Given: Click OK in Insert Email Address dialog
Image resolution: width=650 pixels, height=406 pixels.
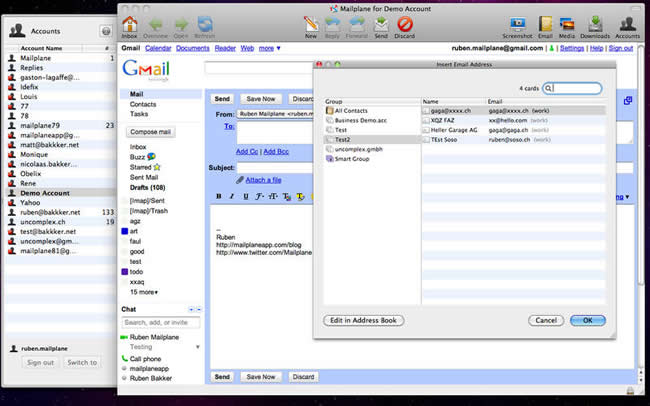Looking at the screenshot, I should tap(588, 320).
